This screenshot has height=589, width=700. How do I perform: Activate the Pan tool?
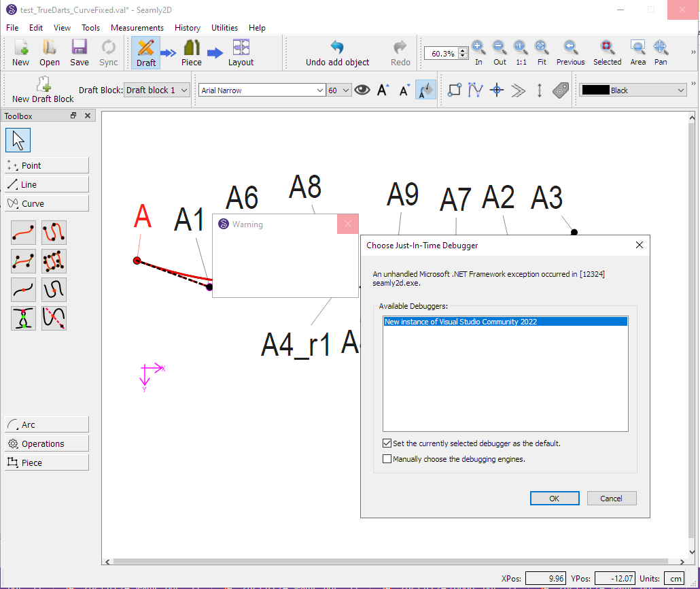point(660,52)
